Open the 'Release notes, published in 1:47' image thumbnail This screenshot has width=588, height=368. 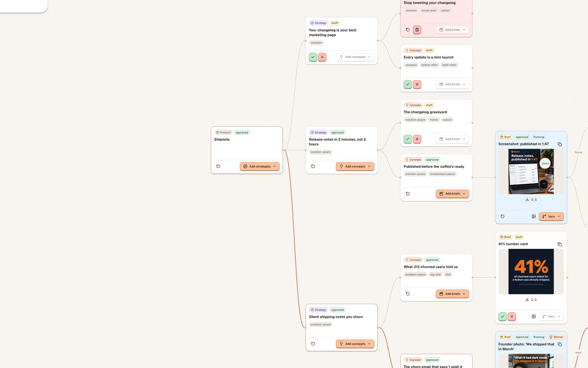pyautogui.click(x=531, y=171)
